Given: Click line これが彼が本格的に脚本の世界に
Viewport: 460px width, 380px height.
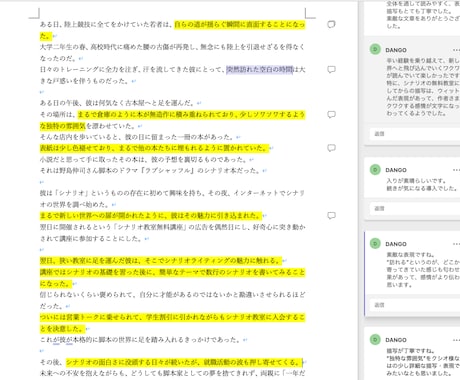Looking at the screenshot, I should pyautogui.click(x=141, y=340).
